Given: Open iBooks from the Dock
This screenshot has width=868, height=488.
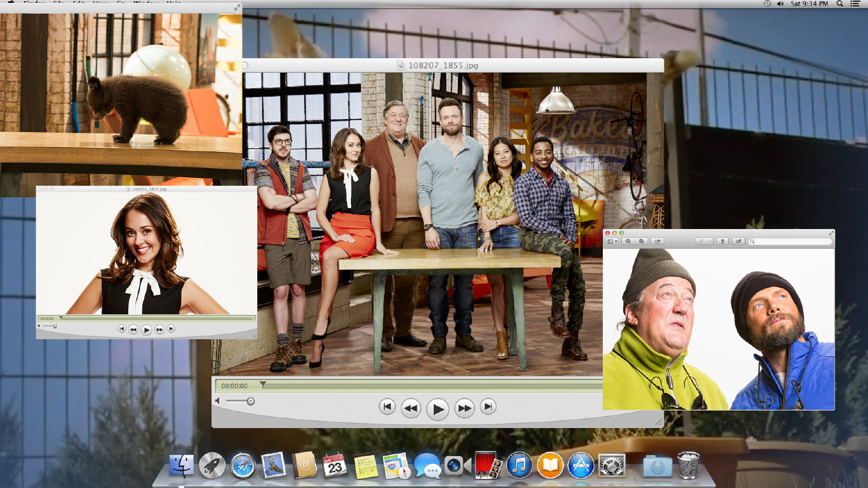Looking at the screenshot, I should 550,466.
